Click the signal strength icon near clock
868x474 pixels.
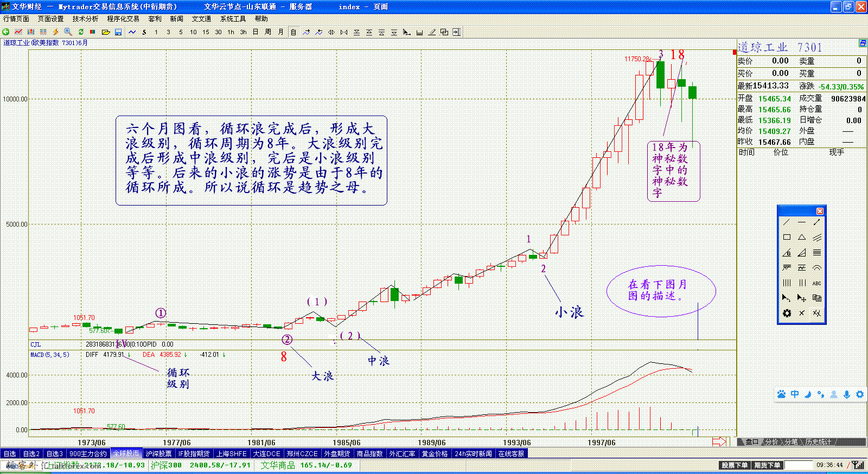pyautogui.click(x=858, y=465)
